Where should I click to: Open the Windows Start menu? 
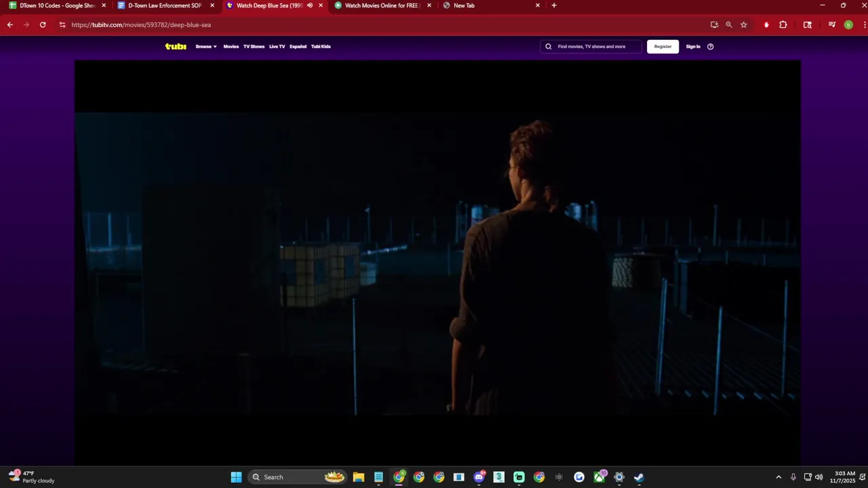(236, 477)
